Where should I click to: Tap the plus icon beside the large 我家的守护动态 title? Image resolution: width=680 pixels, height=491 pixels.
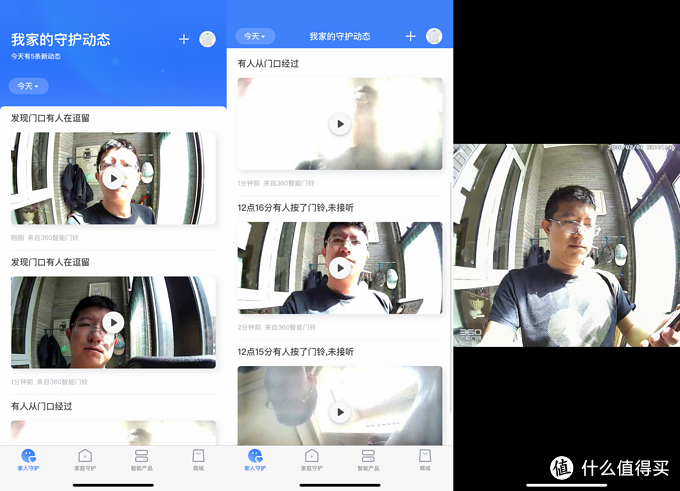pyautogui.click(x=184, y=39)
